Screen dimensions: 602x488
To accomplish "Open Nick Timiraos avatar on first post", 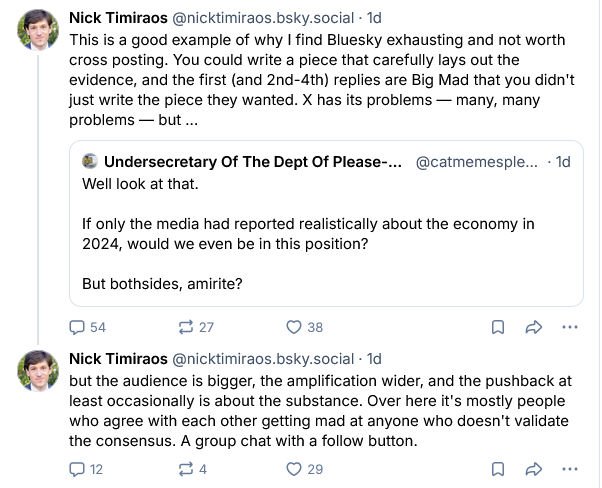I will (38, 34).
